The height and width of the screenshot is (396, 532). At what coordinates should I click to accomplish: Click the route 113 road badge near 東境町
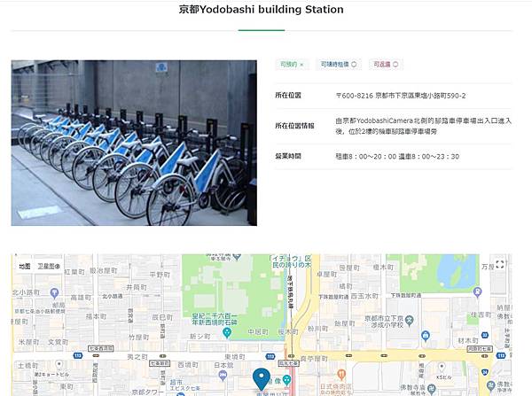click(x=270, y=356)
